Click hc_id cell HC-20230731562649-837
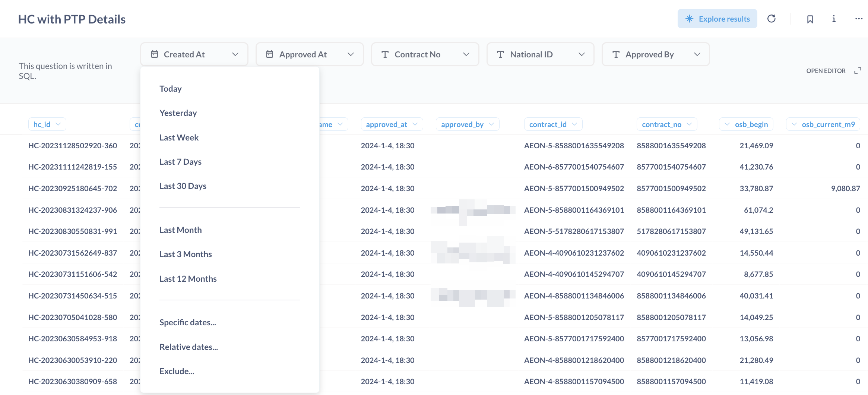Screen dimensions: 868x395 (x=73, y=253)
